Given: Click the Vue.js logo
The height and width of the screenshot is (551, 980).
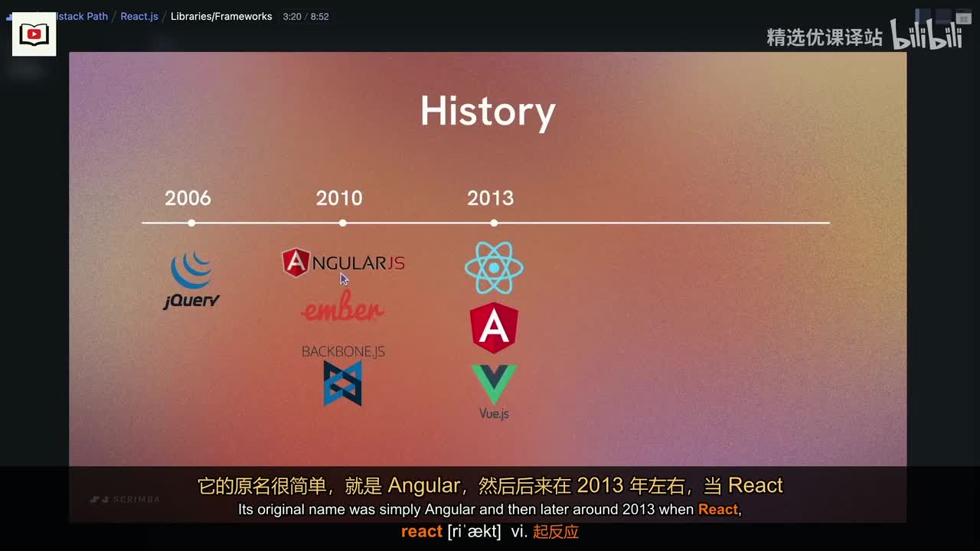Looking at the screenshot, I should click(494, 391).
